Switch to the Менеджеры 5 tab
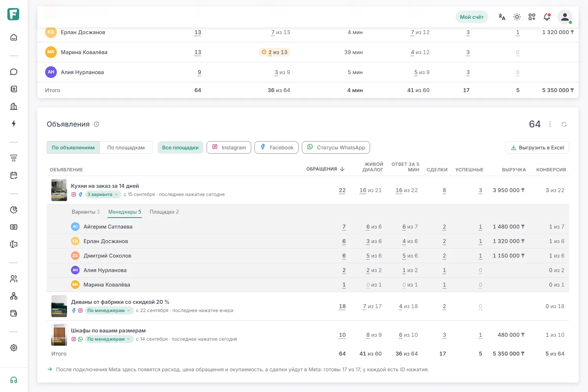This screenshot has width=588, height=392. pyautogui.click(x=125, y=212)
